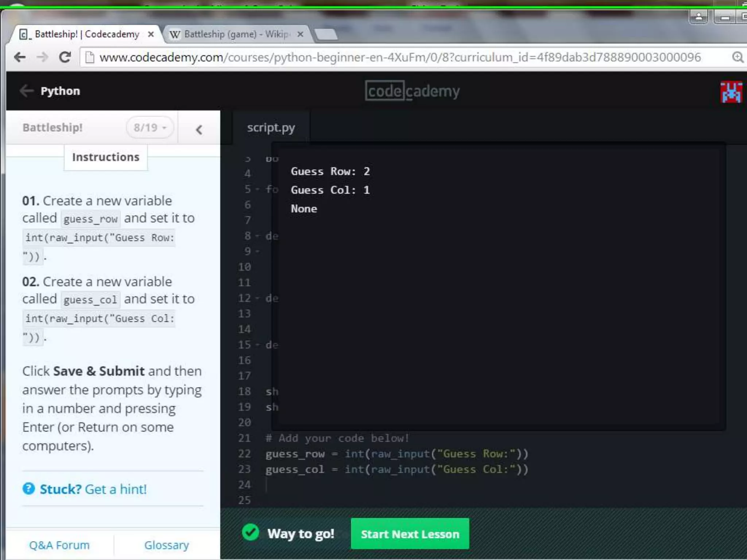Click the browser back arrow

(x=20, y=57)
